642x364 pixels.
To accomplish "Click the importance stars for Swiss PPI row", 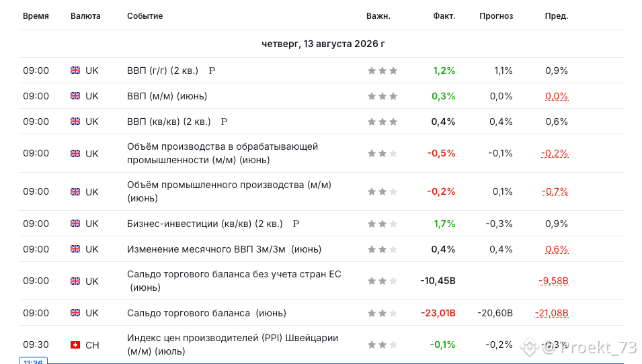I will pos(383,345).
